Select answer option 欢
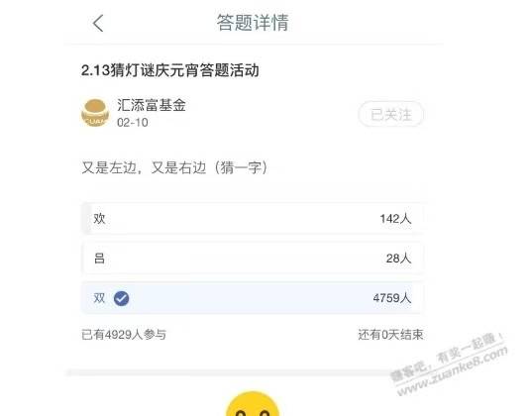The width and height of the screenshot is (532, 416). tap(253, 219)
